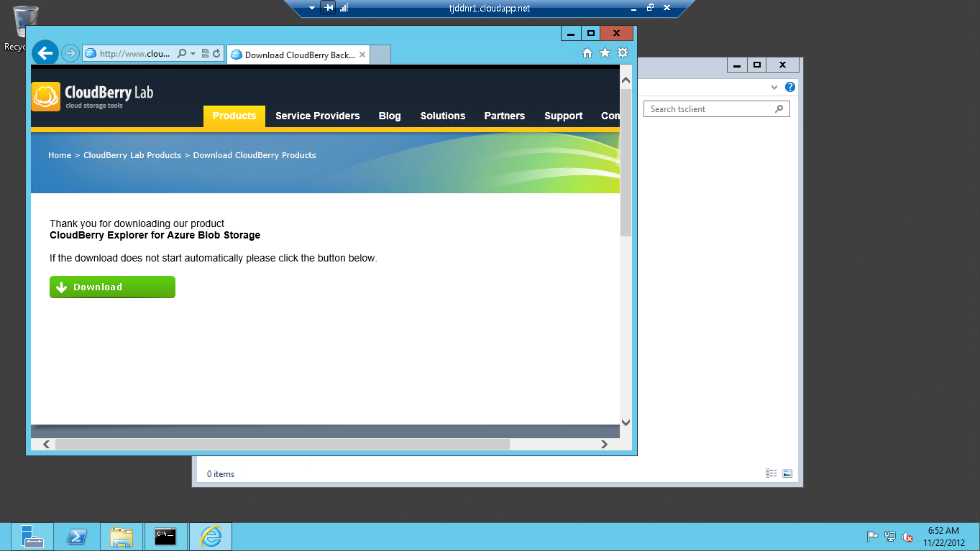Click the IE forward arrow button

coord(70,53)
